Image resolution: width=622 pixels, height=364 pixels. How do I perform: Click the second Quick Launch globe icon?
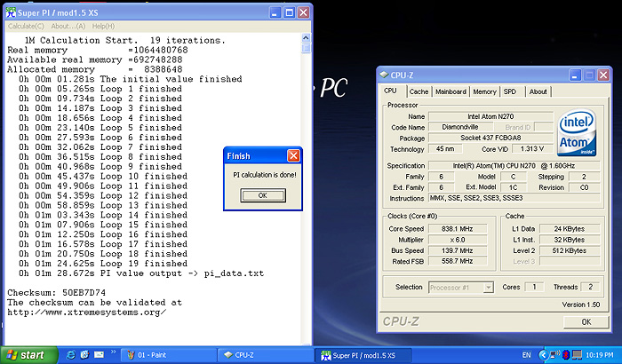(x=84, y=355)
